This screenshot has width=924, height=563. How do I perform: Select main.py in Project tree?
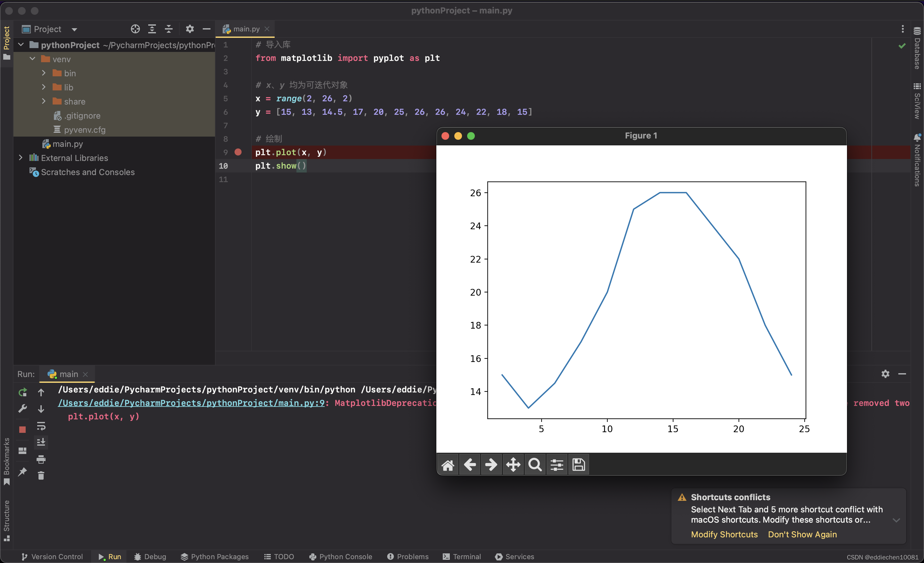(x=67, y=144)
